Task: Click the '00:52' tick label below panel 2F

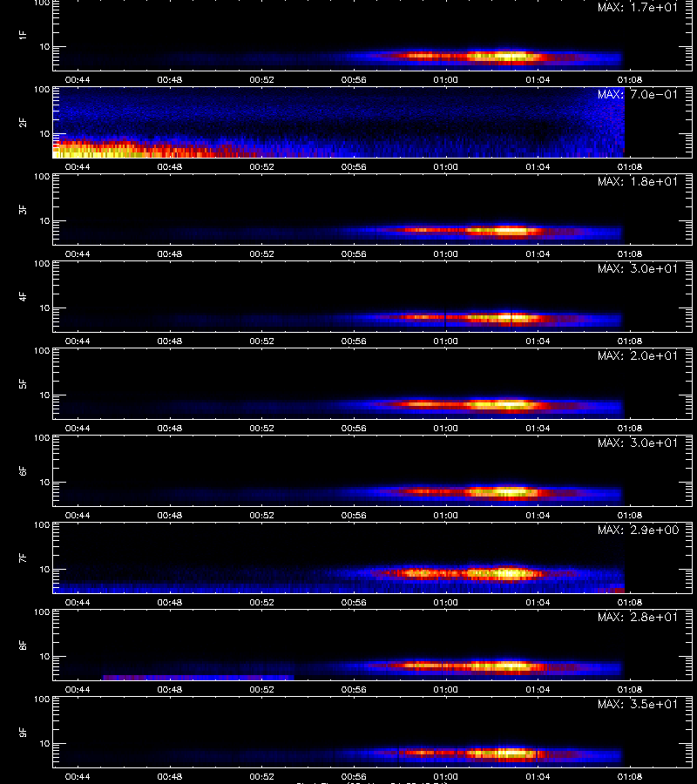Action: (261, 167)
